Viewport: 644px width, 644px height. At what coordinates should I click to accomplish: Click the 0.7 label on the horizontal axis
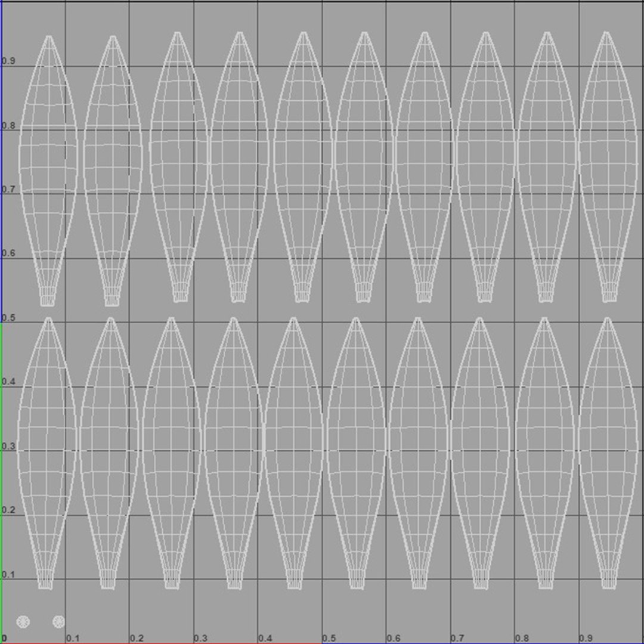pos(457,638)
